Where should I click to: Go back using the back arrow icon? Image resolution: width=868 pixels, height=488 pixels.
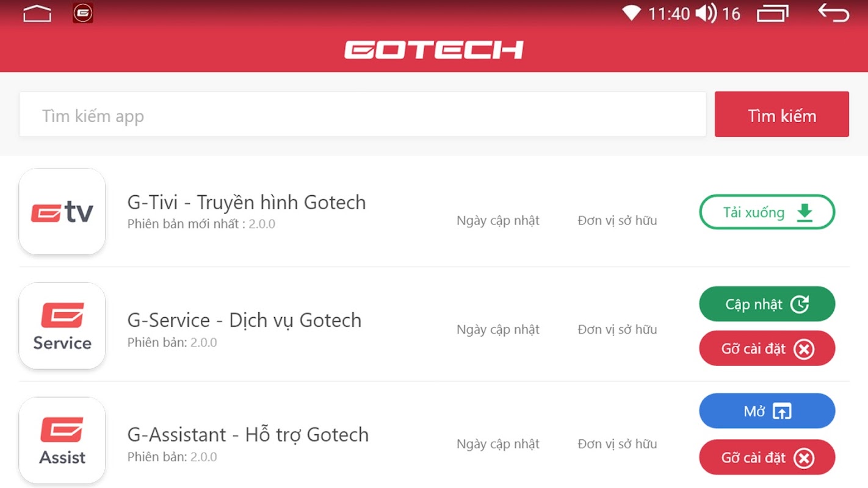(834, 13)
